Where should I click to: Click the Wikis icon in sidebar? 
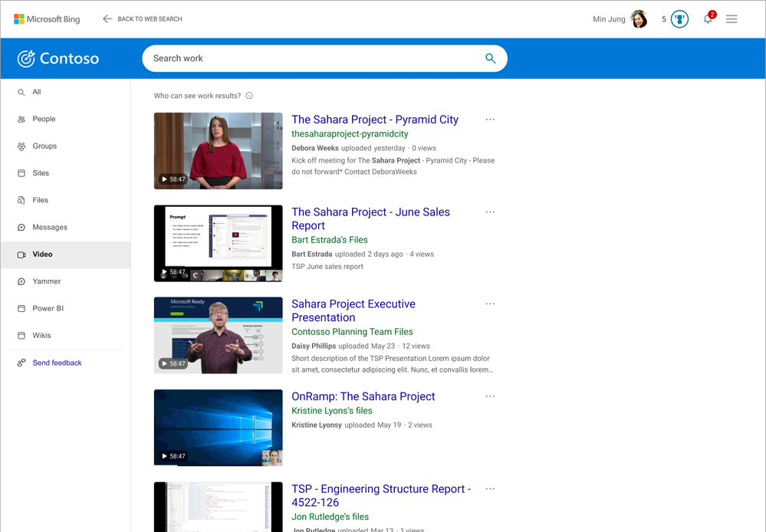point(21,336)
